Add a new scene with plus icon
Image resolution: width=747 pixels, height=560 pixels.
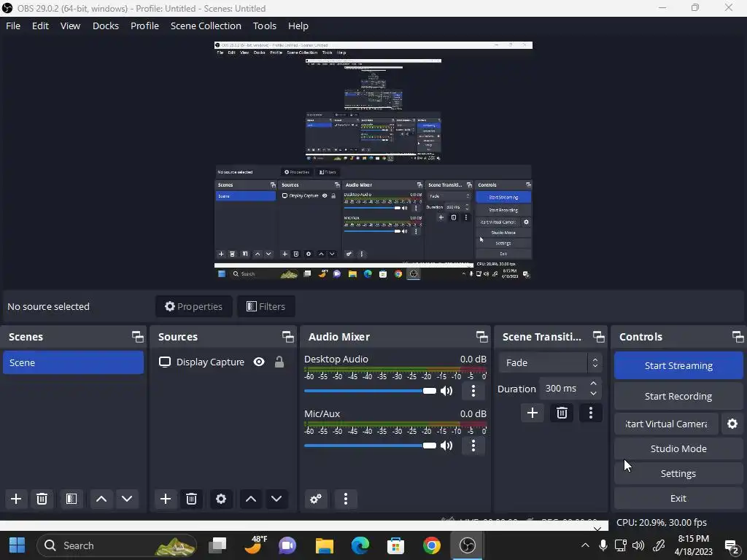16,499
